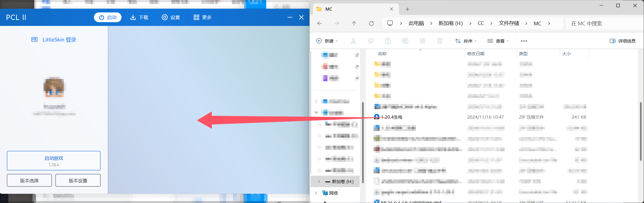Image resolution: width=644 pixels, height=203 pixels.
Task: Toggle the 详细信息 details pane
Action: pos(623,41)
